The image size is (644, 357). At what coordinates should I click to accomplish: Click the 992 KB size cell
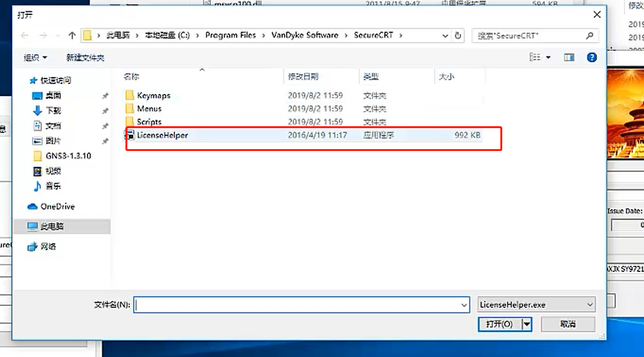click(x=468, y=135)
